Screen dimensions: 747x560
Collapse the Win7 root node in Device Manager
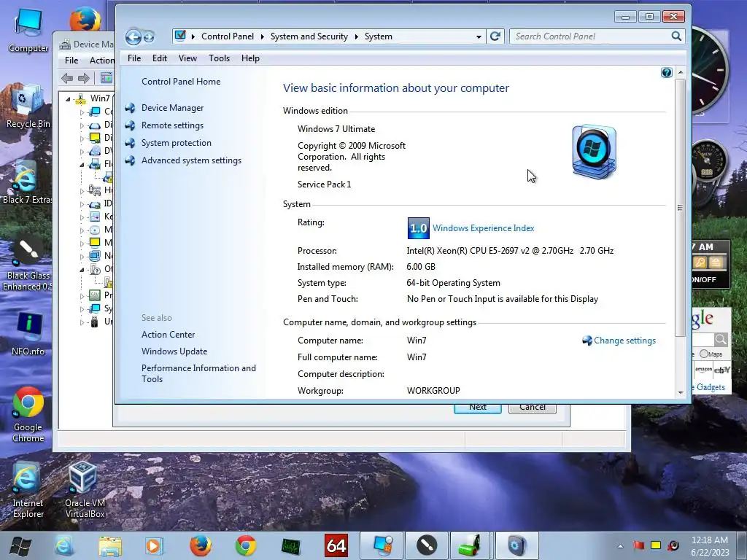point(68,99)
